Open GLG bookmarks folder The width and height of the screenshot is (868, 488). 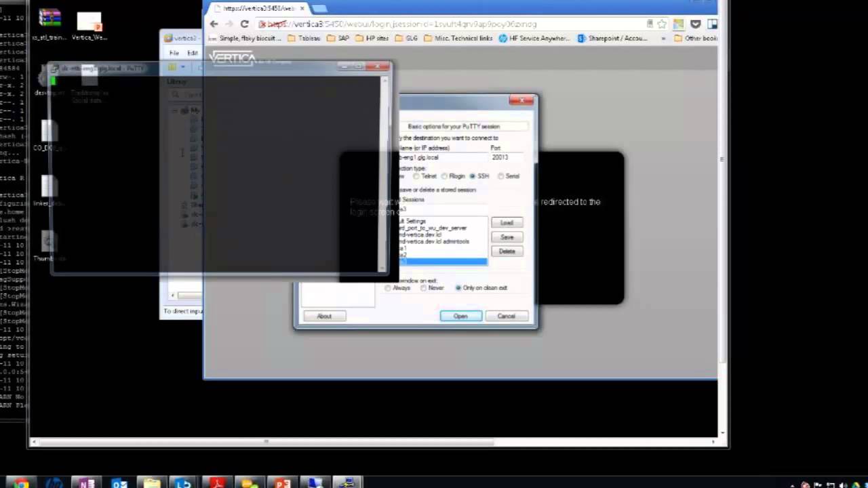(406, 39)
